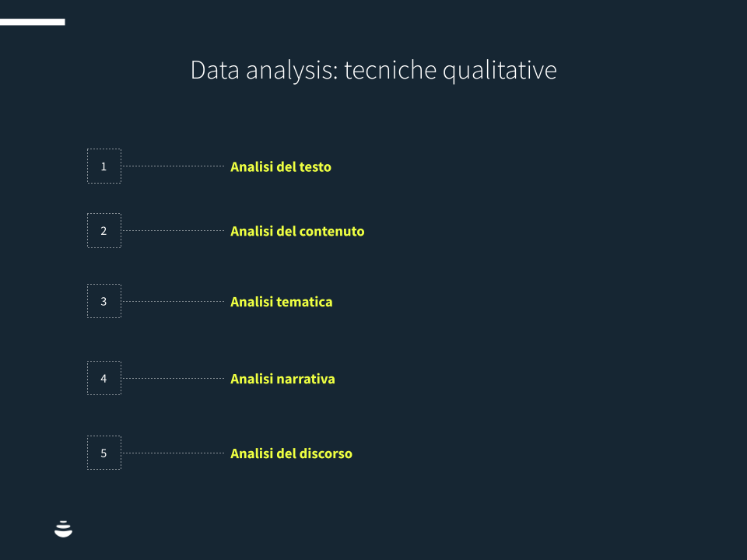The image size is (747, 560).
Task: Click the dotted connector line after box 1
Action: [173, 166]
